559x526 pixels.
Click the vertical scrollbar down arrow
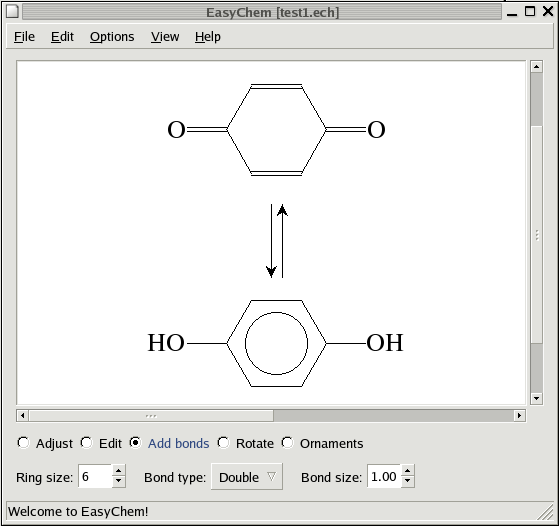(537, 398)
